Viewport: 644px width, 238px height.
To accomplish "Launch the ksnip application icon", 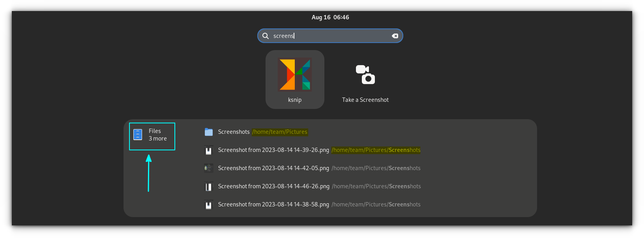I will [294, 74].
